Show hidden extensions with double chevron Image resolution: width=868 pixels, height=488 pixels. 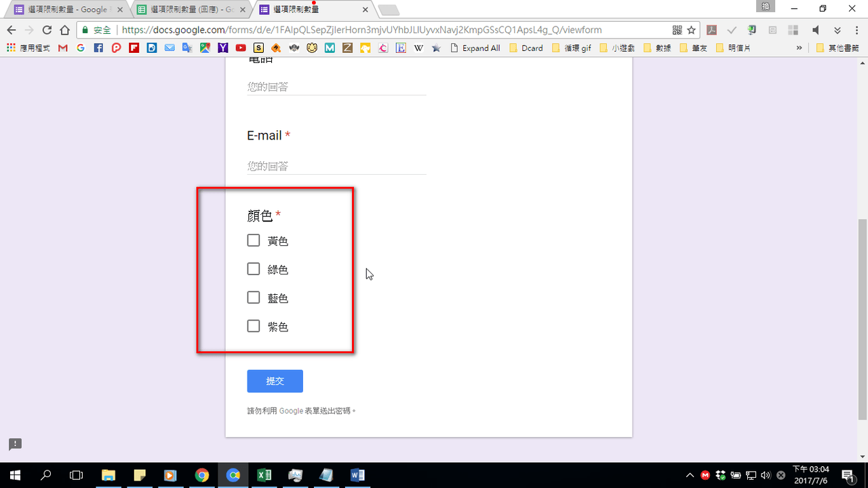(837, 30)
